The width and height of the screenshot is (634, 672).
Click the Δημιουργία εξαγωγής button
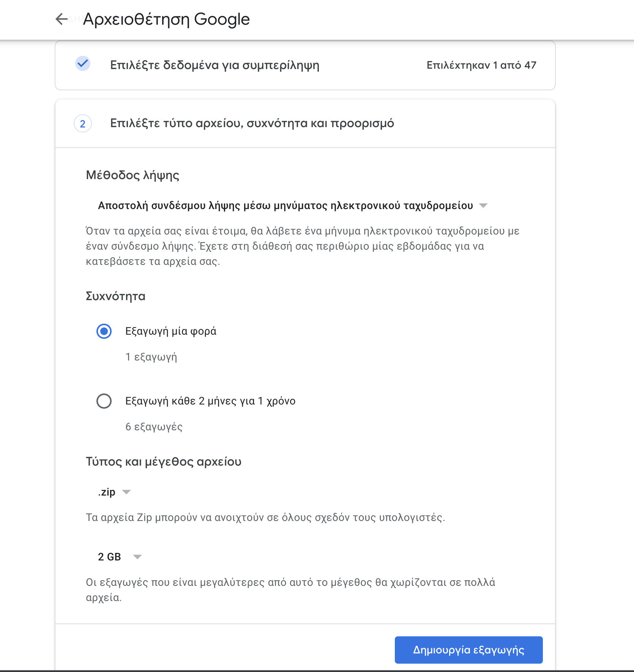(x=468, y=650)
